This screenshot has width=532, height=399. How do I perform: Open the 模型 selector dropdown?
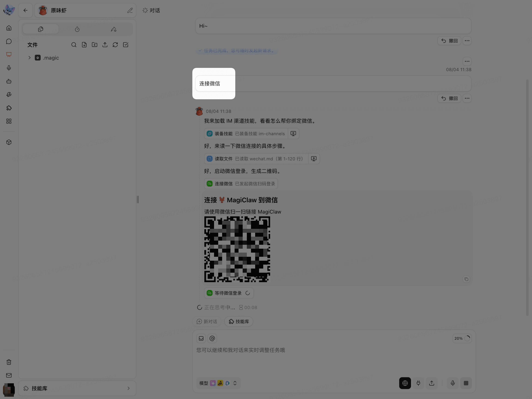point(218,383)
